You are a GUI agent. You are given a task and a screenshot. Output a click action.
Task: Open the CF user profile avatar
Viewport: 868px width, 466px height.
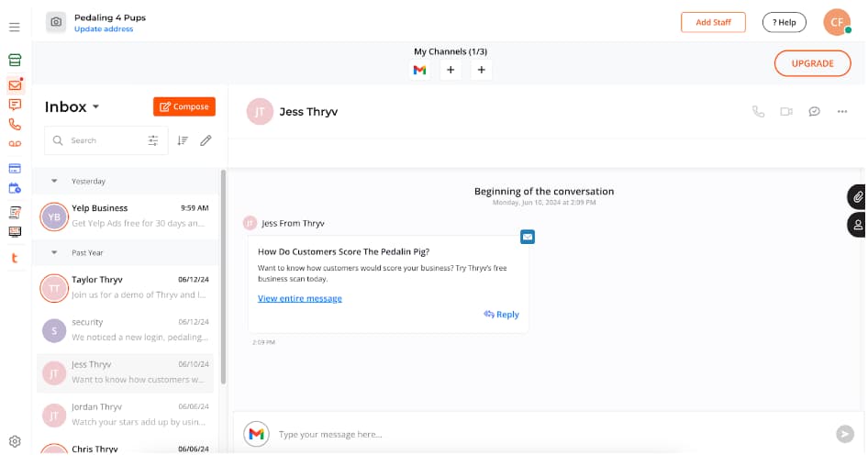[x=837, y=22]
